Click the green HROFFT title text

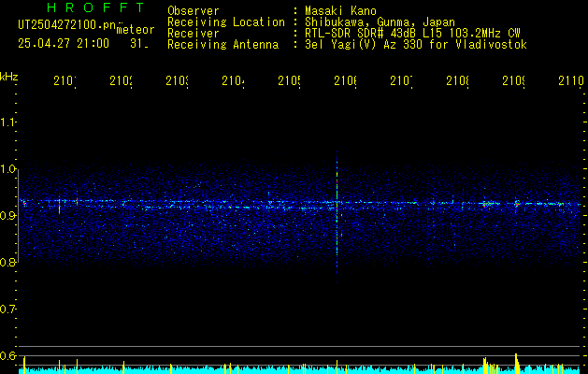pos(95,7)
